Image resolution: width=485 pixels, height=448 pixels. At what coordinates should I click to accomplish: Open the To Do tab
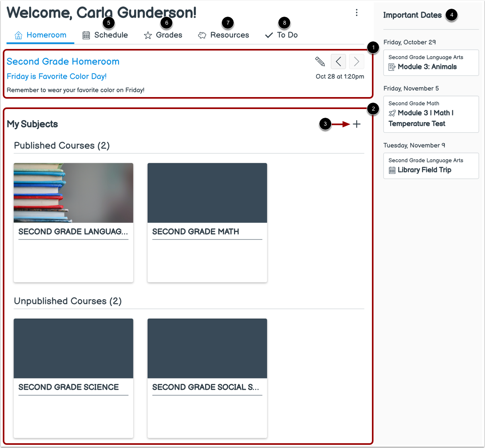(281, 35)
